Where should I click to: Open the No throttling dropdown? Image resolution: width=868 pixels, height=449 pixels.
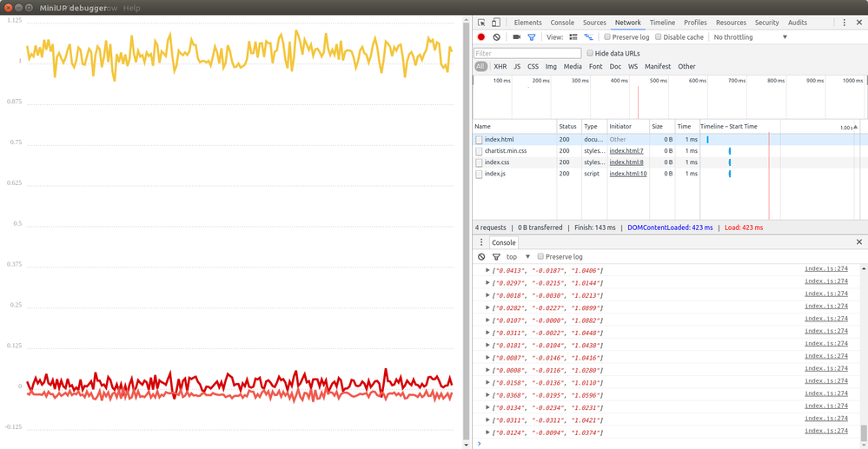750,37
